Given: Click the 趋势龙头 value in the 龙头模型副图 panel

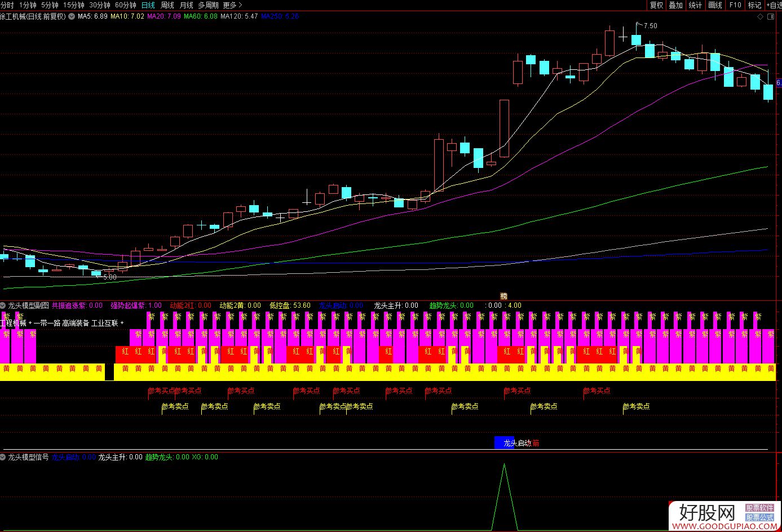Looking at the screenshot, I should (452, 305).
